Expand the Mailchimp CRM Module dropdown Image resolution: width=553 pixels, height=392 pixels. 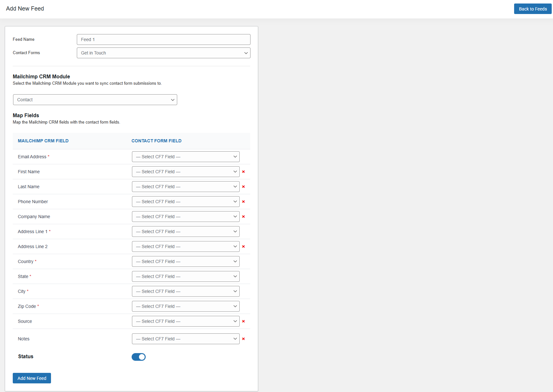point(95,100)
